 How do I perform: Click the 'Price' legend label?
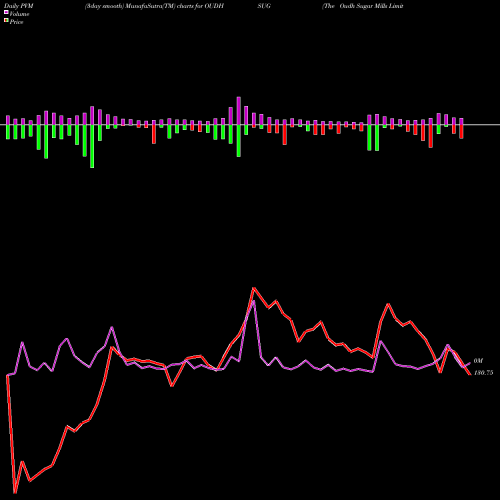point(17,22)
